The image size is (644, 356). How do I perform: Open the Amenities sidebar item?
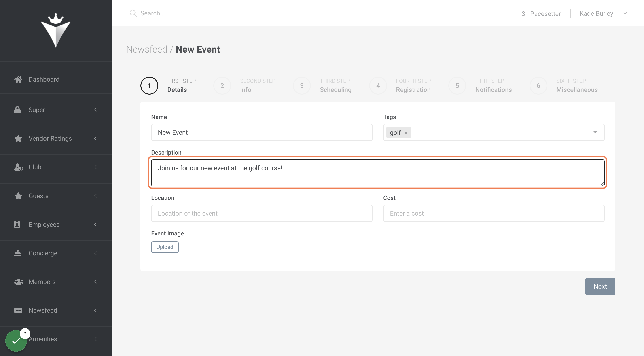56,339
